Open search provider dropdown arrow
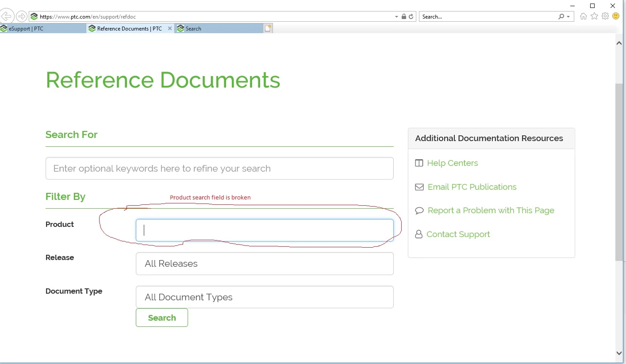 coord(568,17)
